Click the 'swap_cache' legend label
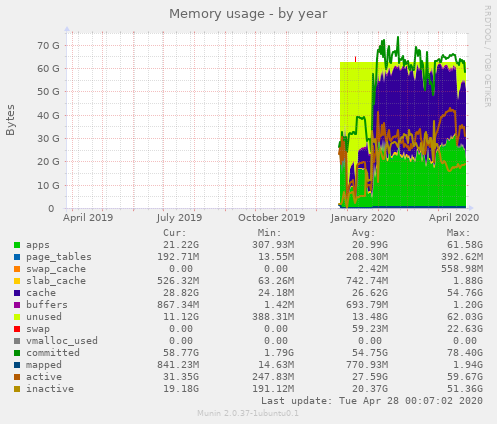The height and width of the screenshot is (424, 497). pos(56,269)
